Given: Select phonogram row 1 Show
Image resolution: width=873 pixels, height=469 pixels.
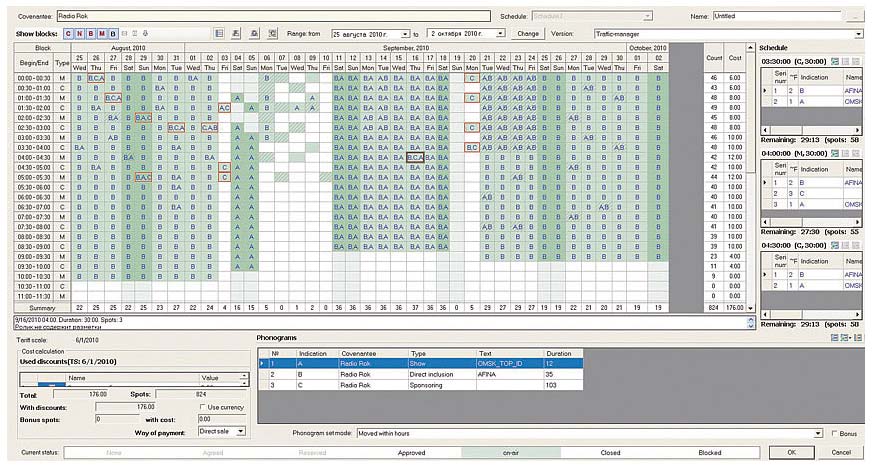Looking at the screenshot, I should (x=421, y=363).
